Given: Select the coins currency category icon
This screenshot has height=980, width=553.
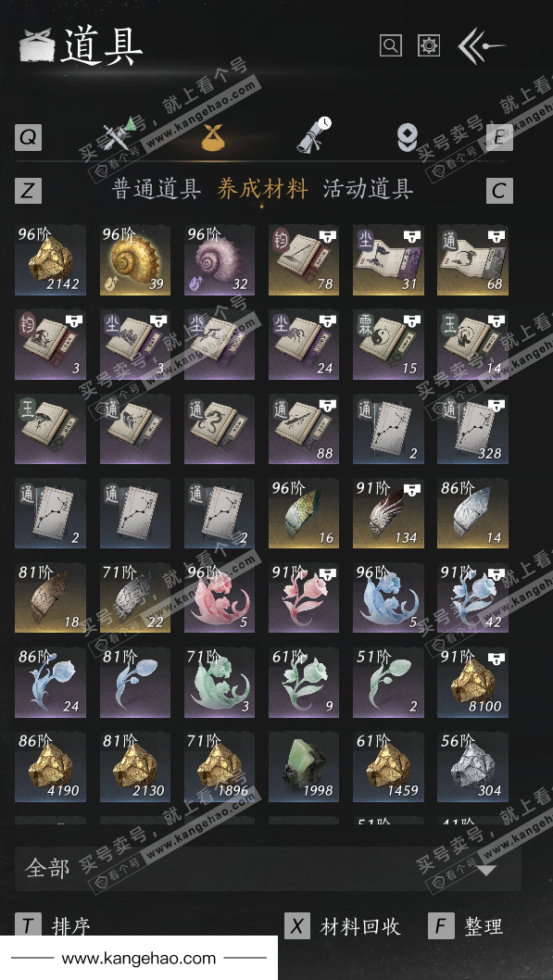Looking at the screenshot, I should pyautogui.click(x=408, y=137).
